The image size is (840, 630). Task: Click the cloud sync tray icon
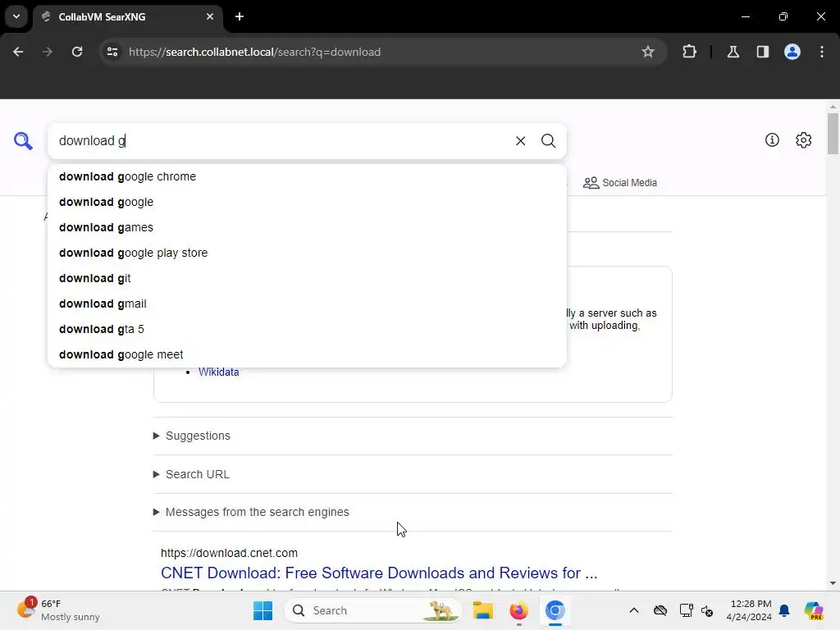coord(660,610)
